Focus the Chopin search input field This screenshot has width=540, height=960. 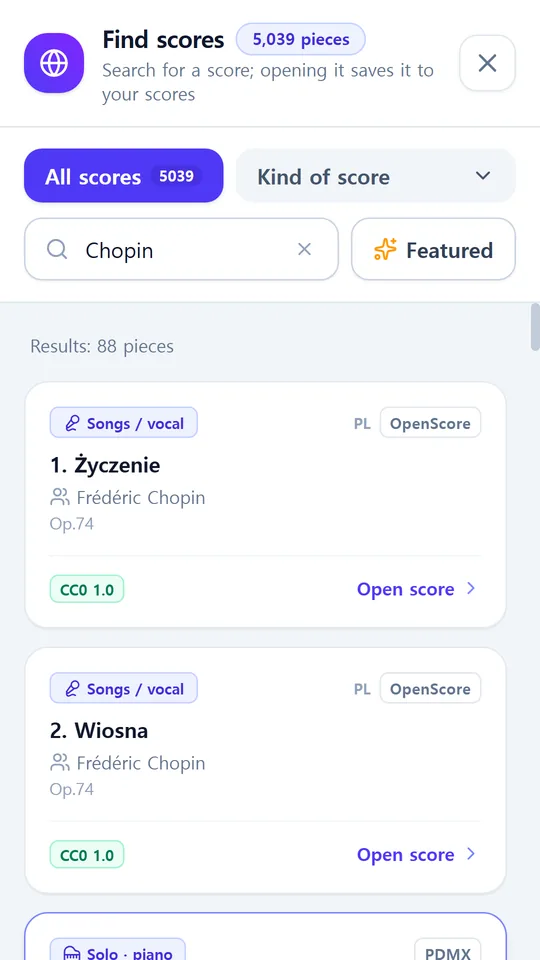click(x=181, y=249)
